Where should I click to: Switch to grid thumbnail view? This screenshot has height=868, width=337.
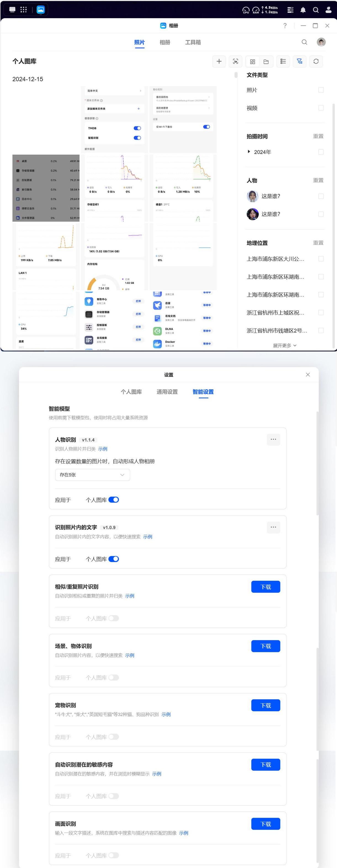[253, 62]
